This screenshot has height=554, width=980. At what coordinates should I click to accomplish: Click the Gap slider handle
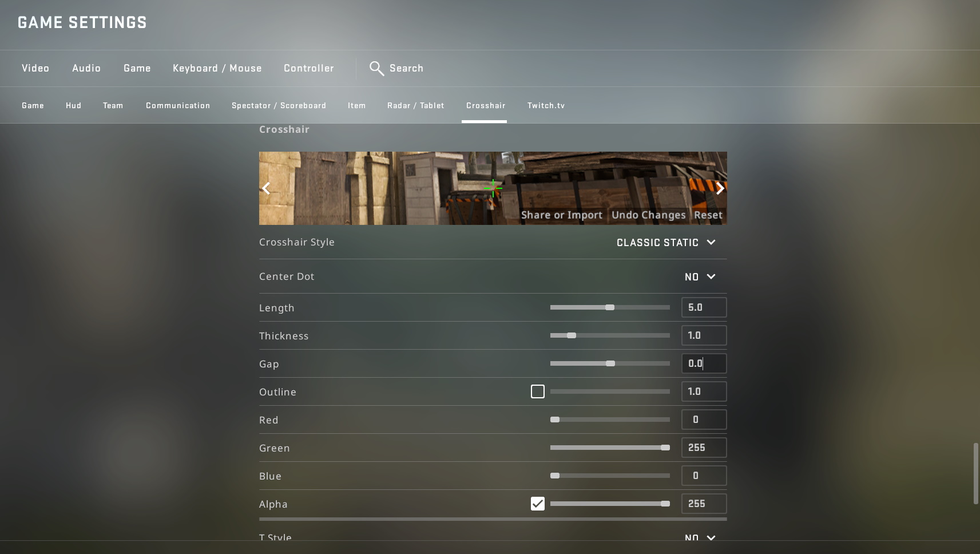pyautogui.click(x=610, y=363)
